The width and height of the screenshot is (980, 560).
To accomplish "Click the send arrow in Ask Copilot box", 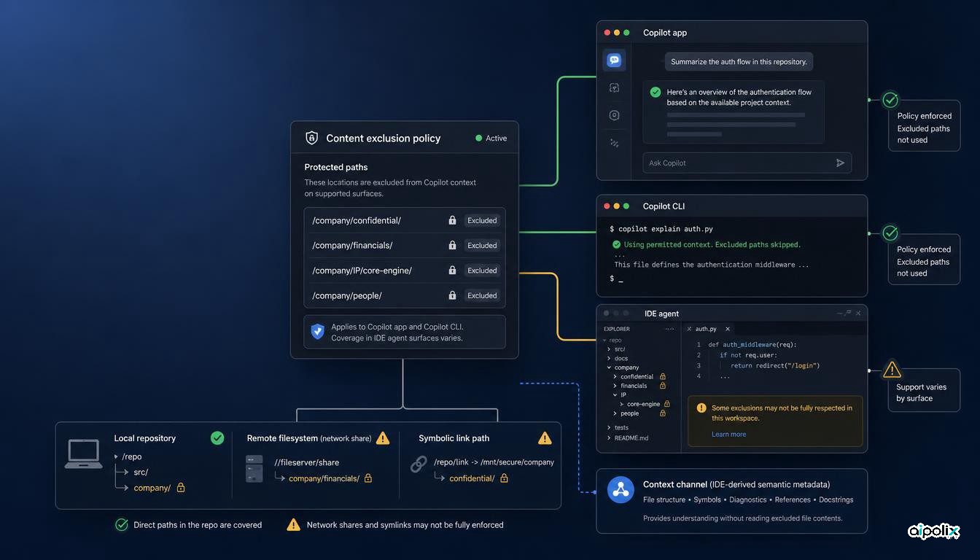I will [x=840, y=163].
